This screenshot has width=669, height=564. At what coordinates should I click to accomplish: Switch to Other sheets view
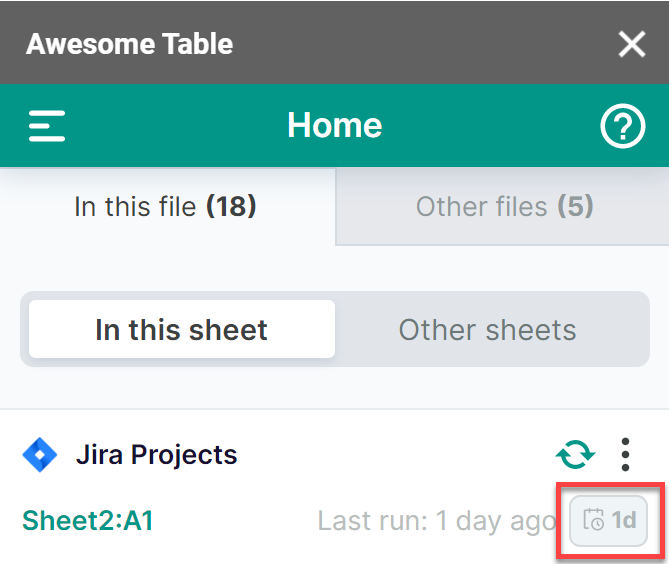tap(487, 330)
